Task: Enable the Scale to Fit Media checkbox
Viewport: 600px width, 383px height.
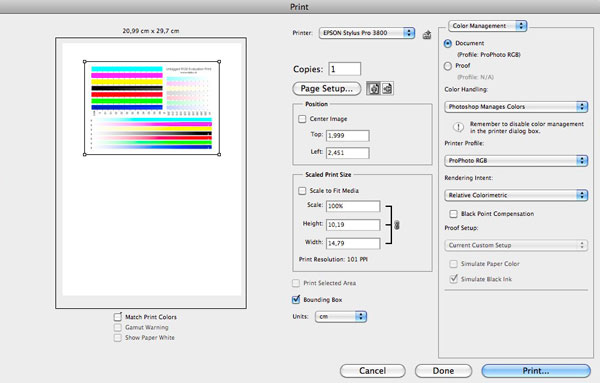Action: click(302, 191)
